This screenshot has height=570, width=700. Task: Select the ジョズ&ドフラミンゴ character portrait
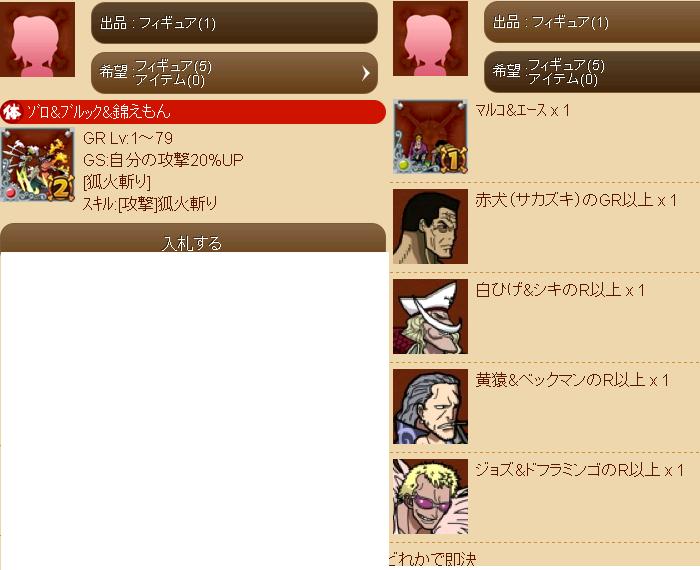click(x=430, y=496)
